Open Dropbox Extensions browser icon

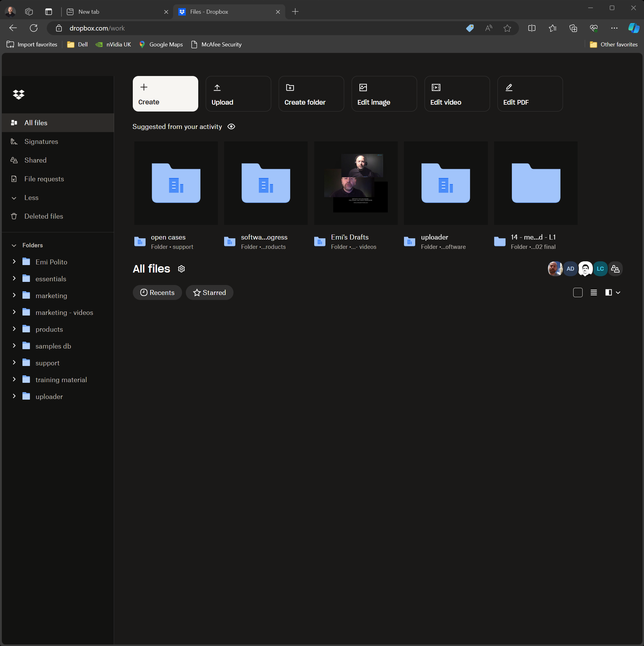pyautogui.click(x=470, y=28)
